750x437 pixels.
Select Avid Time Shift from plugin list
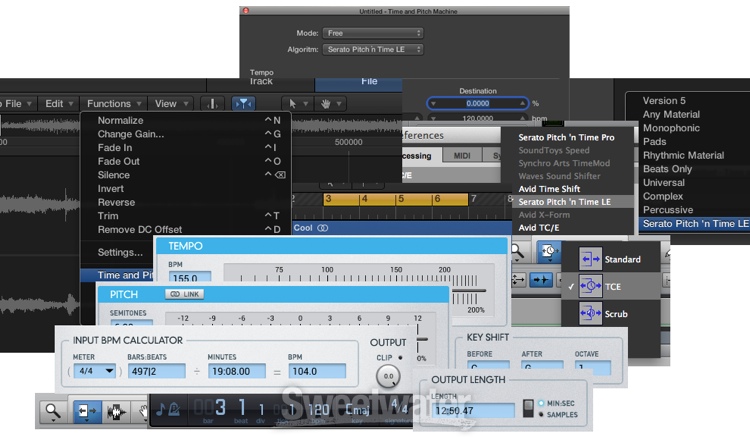point(552,188)
